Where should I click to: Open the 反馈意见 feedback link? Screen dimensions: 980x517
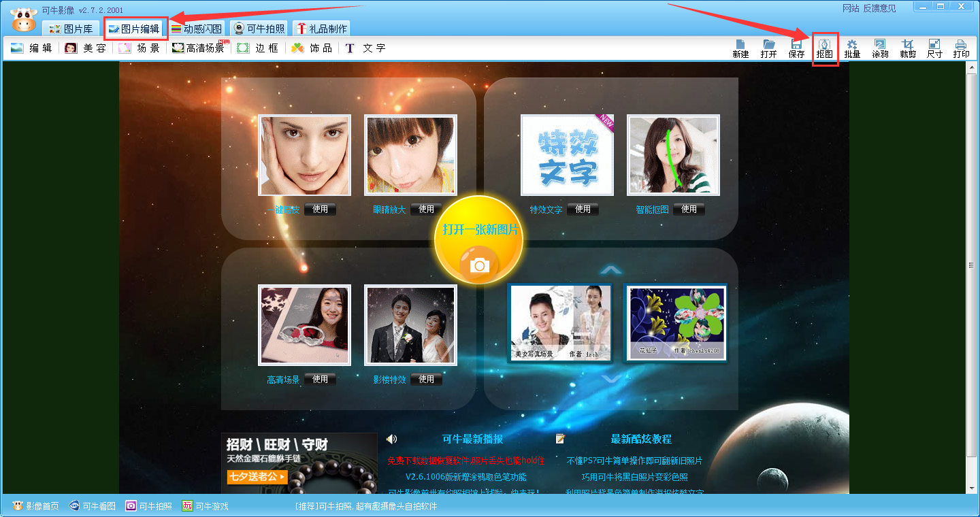[879, 8]
